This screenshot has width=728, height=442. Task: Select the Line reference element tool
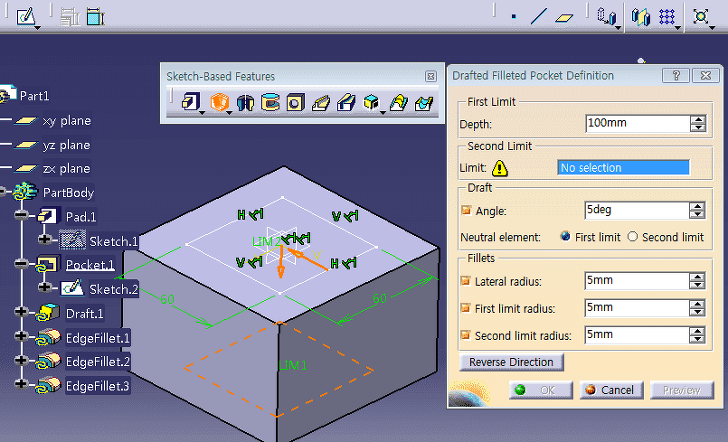tap(539, 17)
